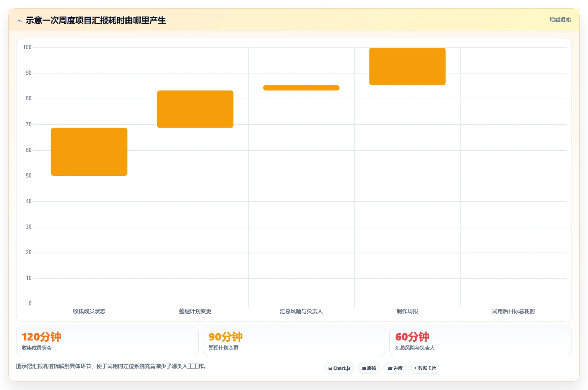Click the y-axis value 0
The height and width of the screenshot is (390, 588).
point(30,304)
